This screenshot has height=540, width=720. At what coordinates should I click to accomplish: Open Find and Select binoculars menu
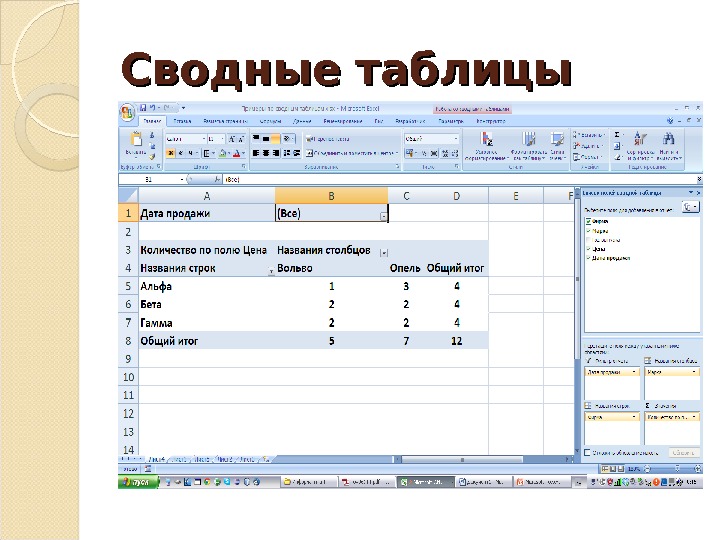click(669, 146)
